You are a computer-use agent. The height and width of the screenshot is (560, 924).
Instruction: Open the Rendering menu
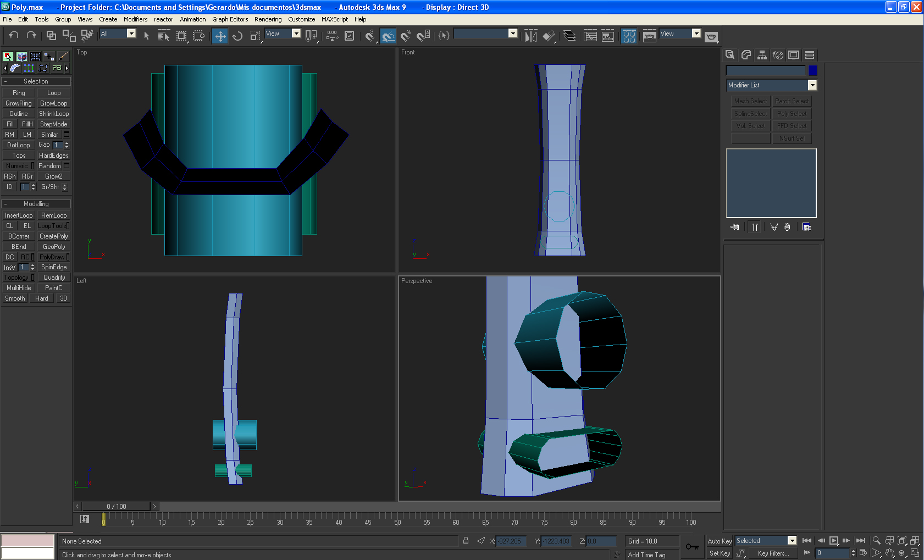268,19
